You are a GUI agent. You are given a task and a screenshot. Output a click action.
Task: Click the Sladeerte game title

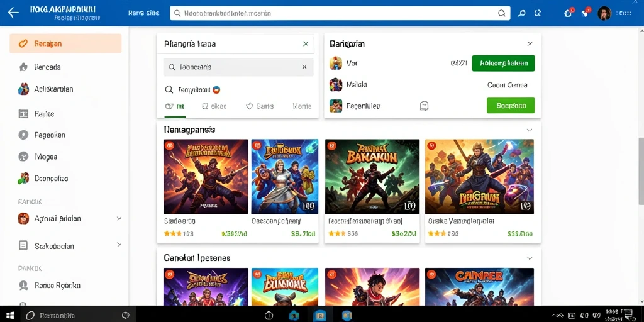tap(179, 221)
